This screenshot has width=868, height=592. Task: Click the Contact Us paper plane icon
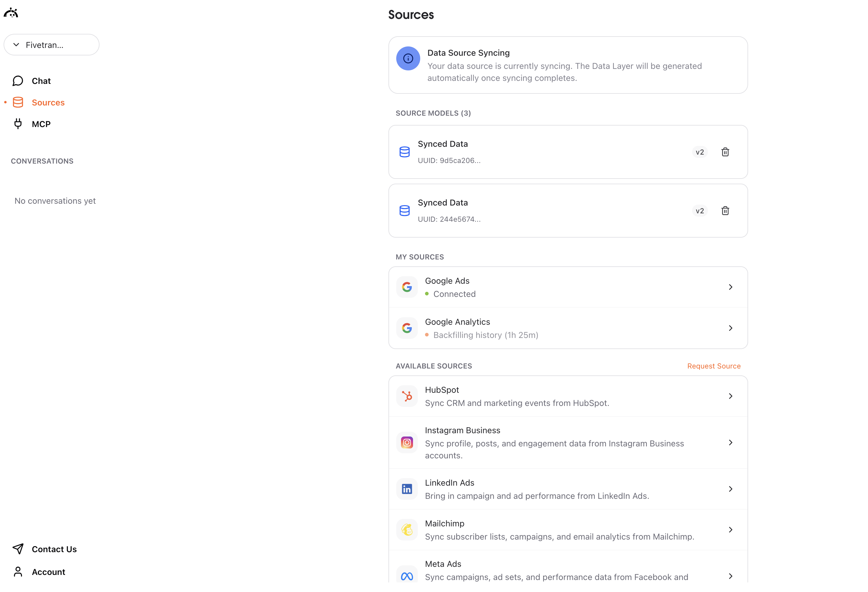[x=18, y=549]
